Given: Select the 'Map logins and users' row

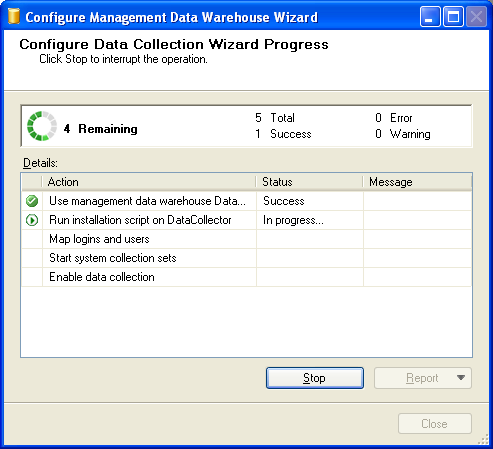Looking at the screenshot, I should 247,239.
